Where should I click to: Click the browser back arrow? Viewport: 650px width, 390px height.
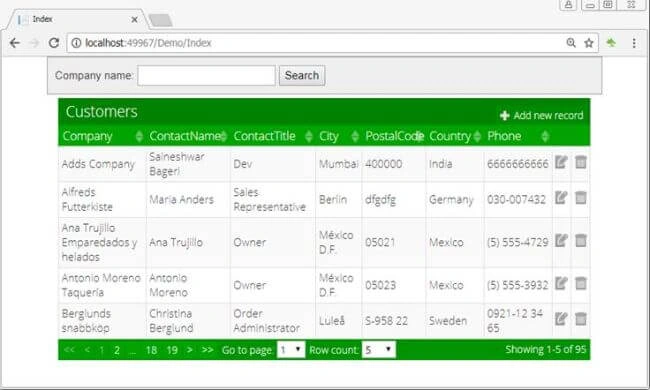(x=15, y=43)
